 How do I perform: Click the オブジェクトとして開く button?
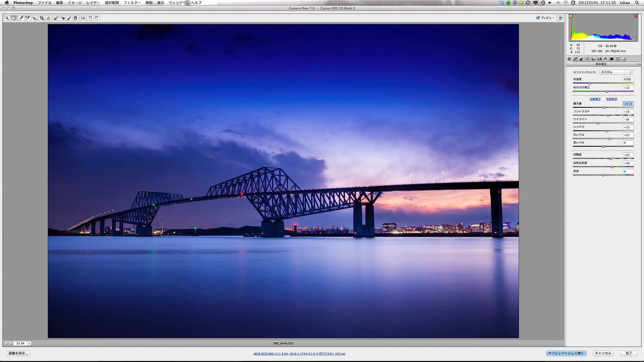[x=566, y=353]
